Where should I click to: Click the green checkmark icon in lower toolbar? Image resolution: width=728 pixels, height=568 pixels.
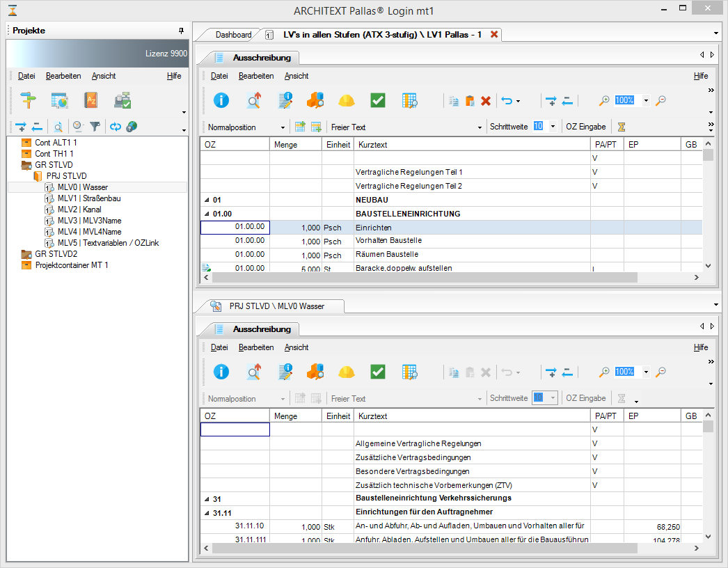point(378,372)
